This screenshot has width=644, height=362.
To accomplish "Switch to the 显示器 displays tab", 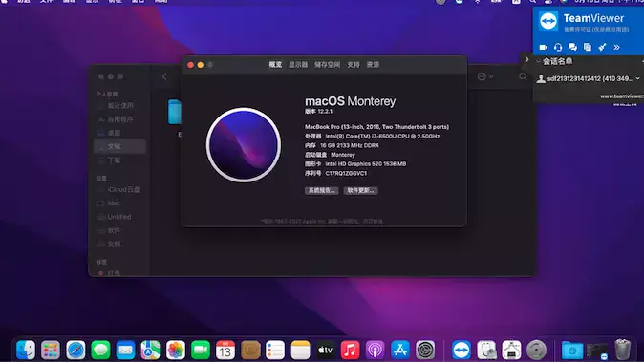I will [x=298, y=64].
